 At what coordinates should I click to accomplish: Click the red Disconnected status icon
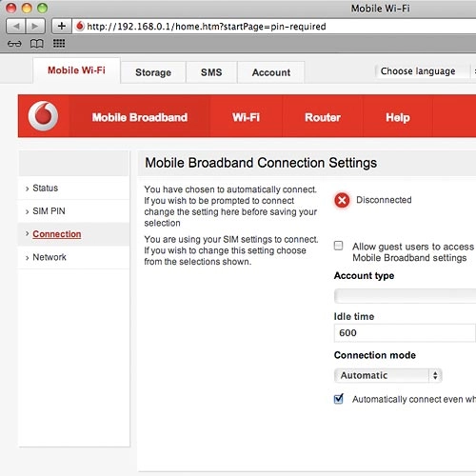pos(342,200)
